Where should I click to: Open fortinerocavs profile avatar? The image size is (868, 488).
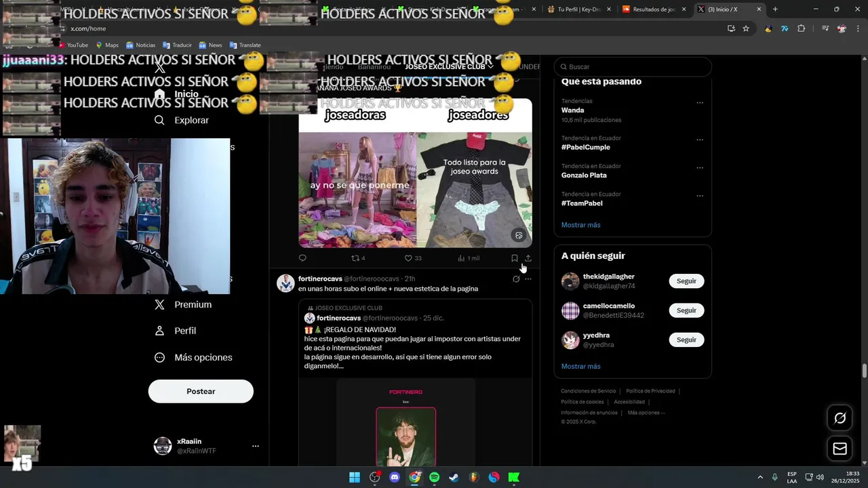pyautogui.click(x=285, y=283)
